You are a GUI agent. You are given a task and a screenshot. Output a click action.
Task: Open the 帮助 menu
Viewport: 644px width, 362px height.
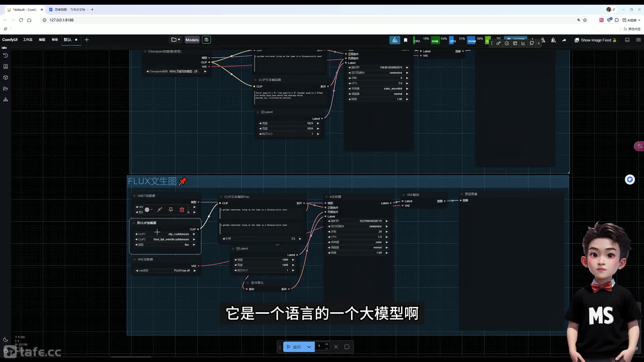coord(55,40)
